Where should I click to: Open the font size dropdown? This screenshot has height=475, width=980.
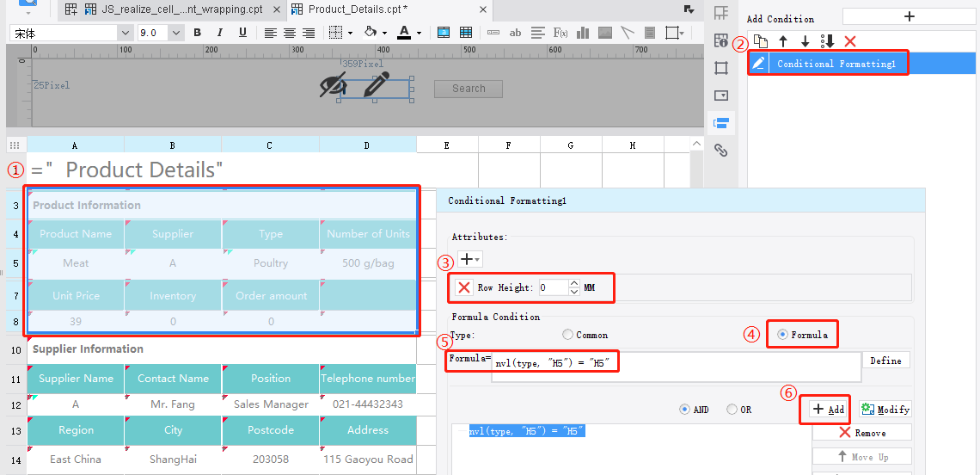coord(176,33)
